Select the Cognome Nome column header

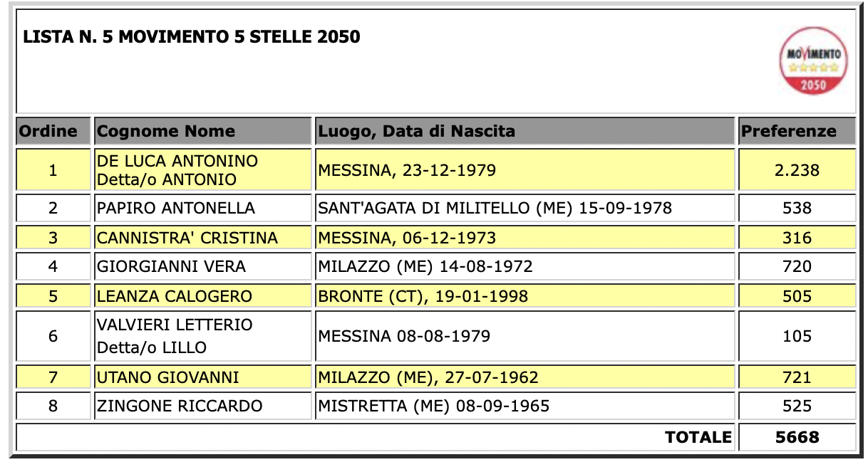[x=203, y=132]
